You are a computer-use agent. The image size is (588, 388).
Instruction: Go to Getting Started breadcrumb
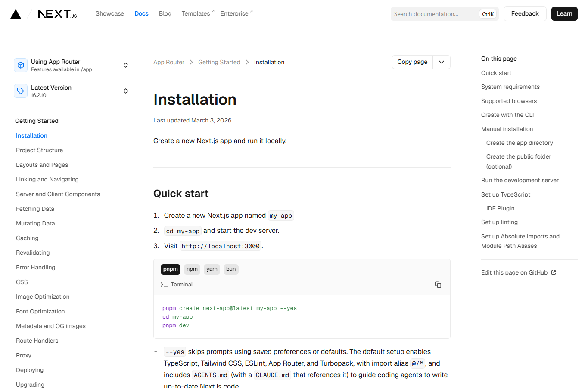219,62
